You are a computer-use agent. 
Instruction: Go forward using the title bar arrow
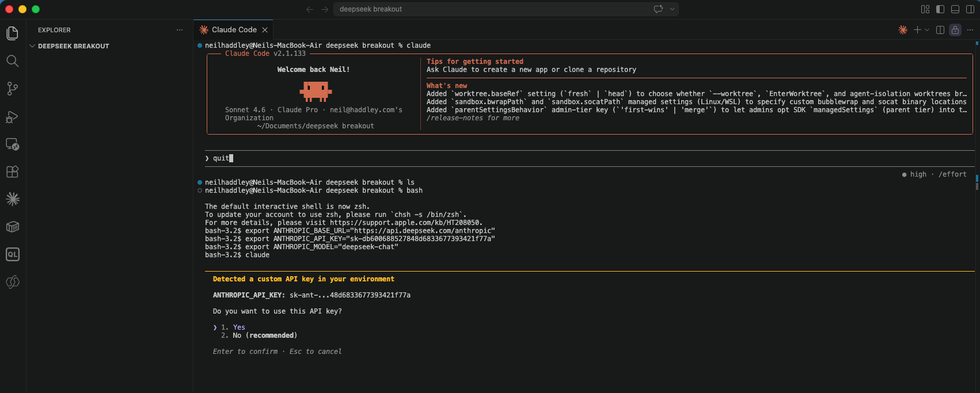[325, 9]
